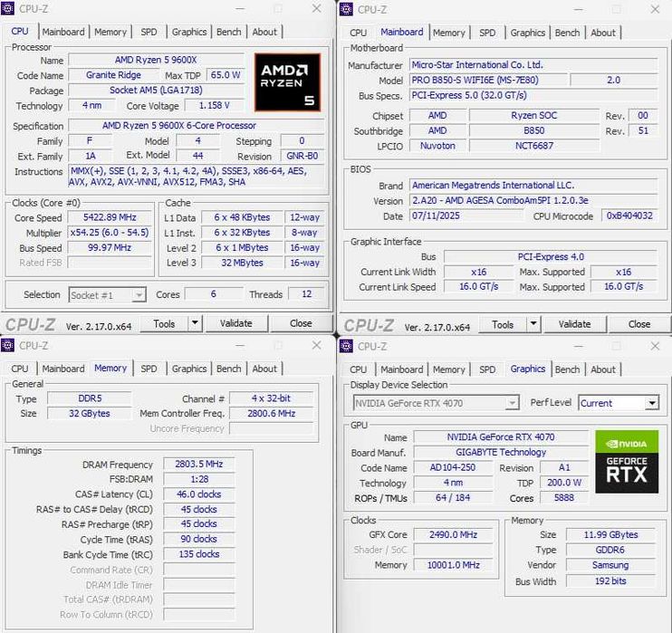Open the SPD tab in the CPU window
The image size is (672, 633).
(149, 32)
